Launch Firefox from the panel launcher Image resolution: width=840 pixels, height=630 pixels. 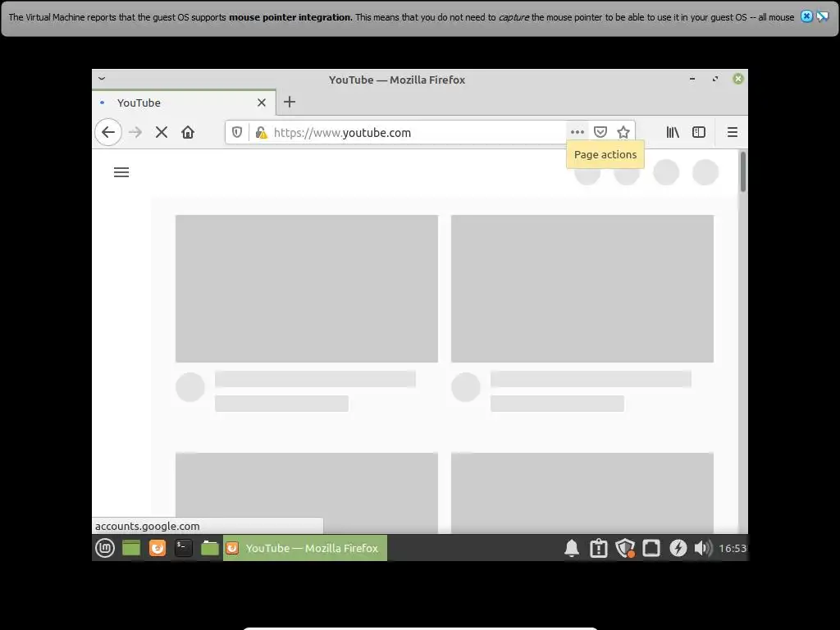point(157,547)
